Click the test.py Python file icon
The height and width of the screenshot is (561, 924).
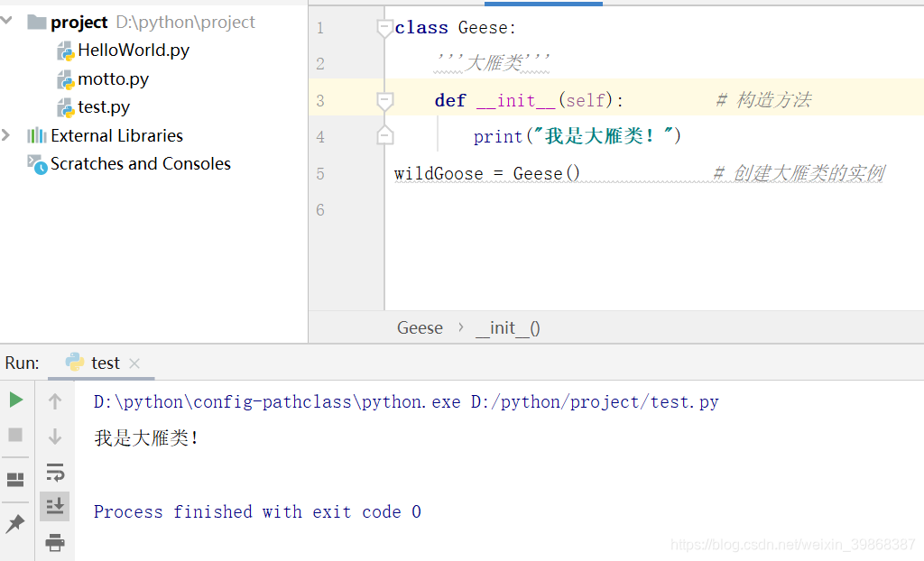coord(65,108)
